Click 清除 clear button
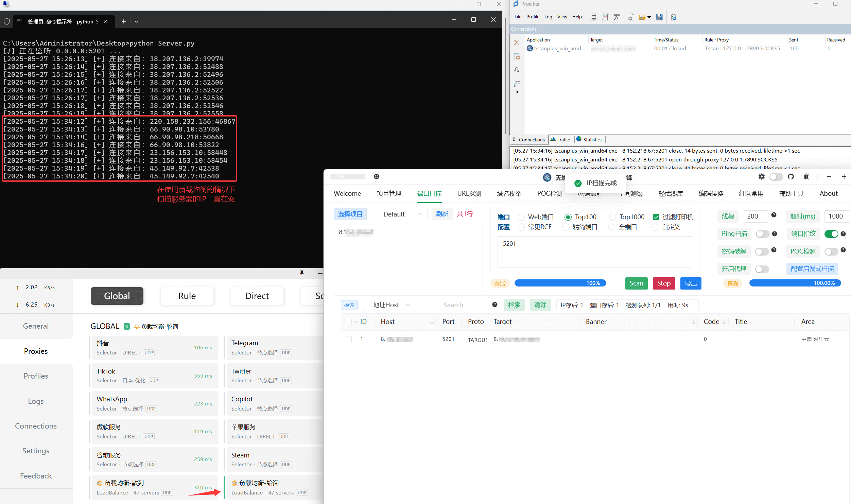 (x=540, y=305)
